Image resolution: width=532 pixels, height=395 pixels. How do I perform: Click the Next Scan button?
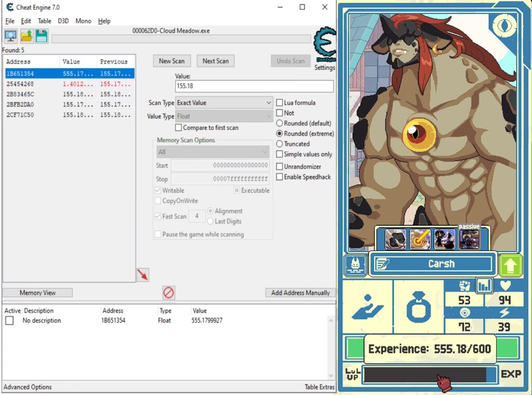(x=216, y=61)
